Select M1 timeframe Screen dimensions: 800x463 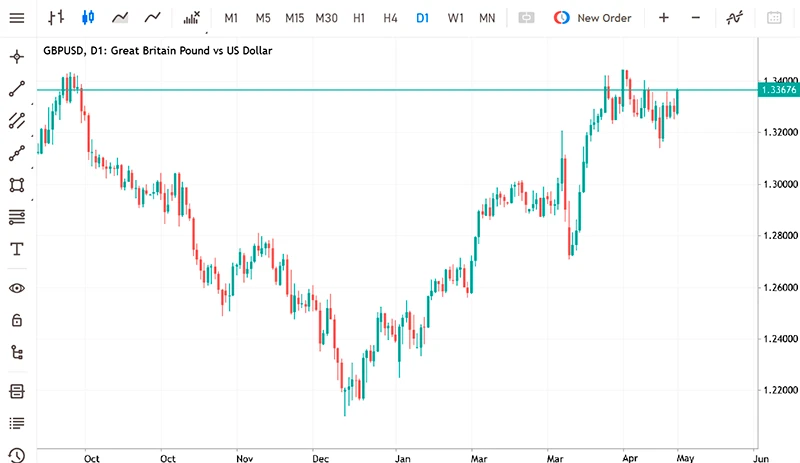coord(231,18)
